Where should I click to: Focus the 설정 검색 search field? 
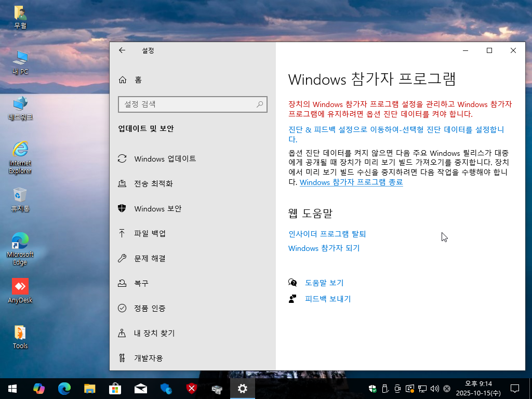click(x=192, y=104)
